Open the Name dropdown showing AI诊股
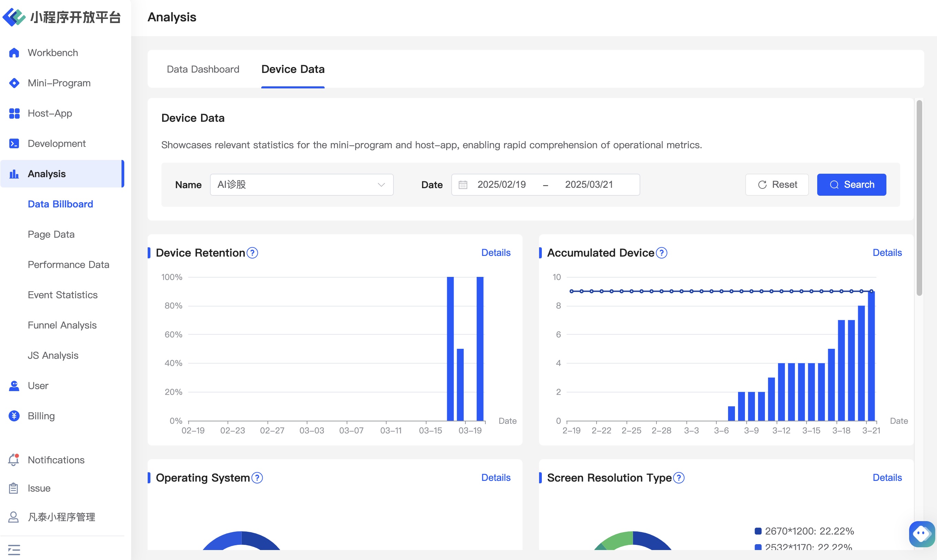Screen dimensions: 937x560 pos(302,184)
